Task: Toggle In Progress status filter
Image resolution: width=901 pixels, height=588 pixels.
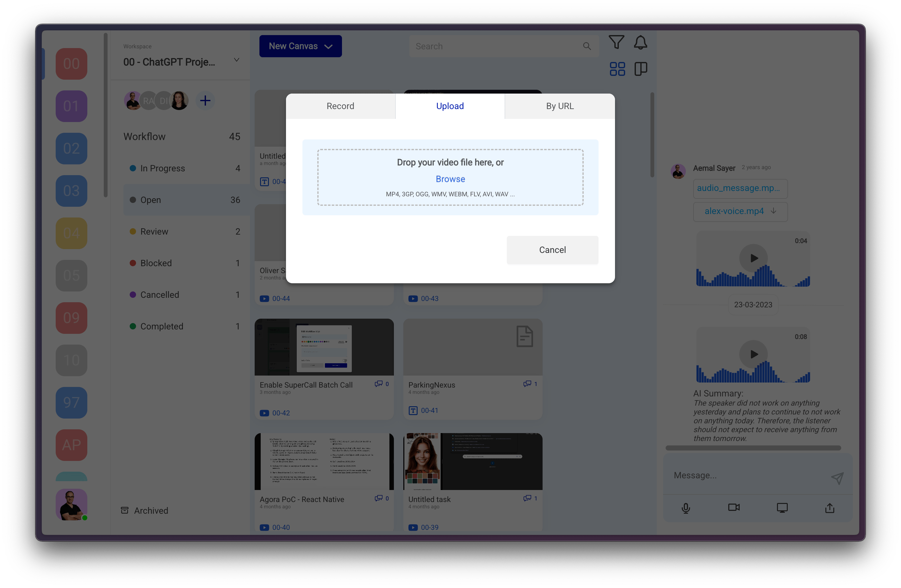Action: [x=162, y=169]
